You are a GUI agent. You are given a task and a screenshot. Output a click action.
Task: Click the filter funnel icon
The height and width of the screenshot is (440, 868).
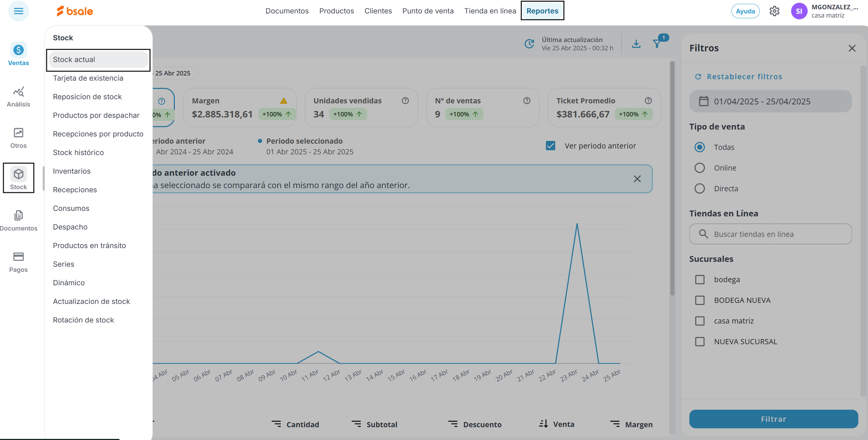click(657, 44)
